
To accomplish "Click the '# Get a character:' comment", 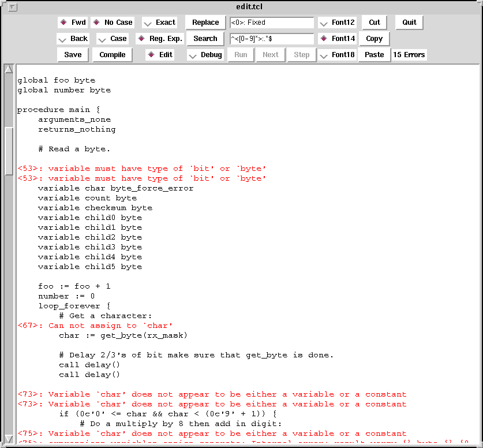I will pyautogui.click(x=106, y=316).
